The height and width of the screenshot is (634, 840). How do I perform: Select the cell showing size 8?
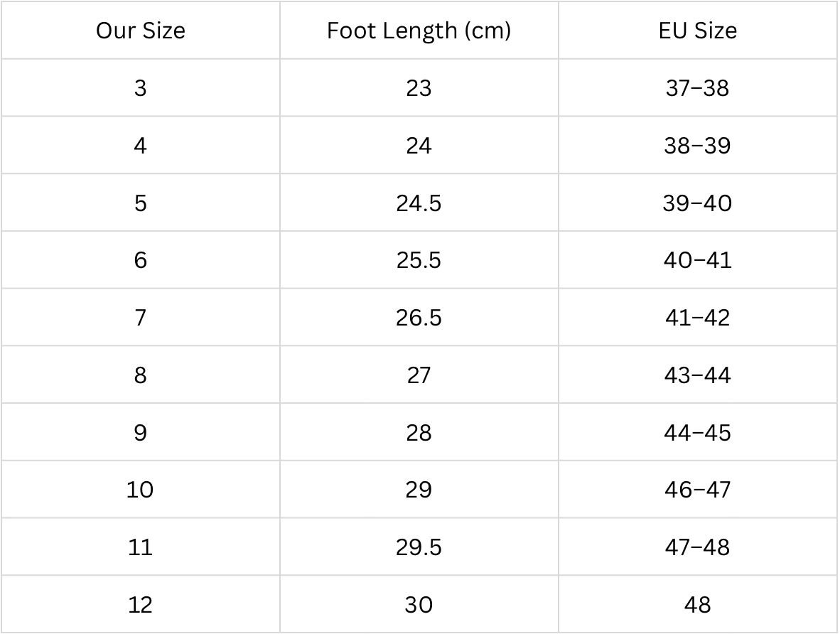click(x=141, y=375)
